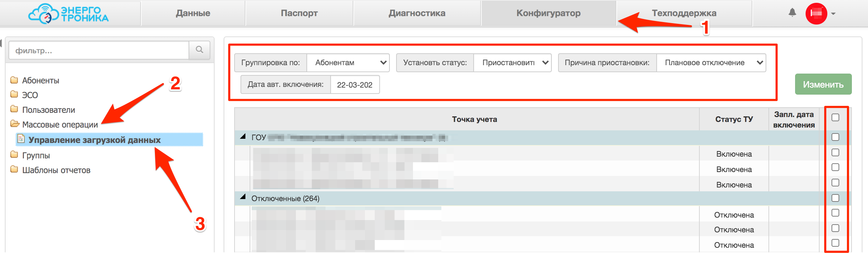Check the ГОУ group row checkbox
Image resolution: width=868 pixels, height=253 pixels.
click(x=835, y=137)
